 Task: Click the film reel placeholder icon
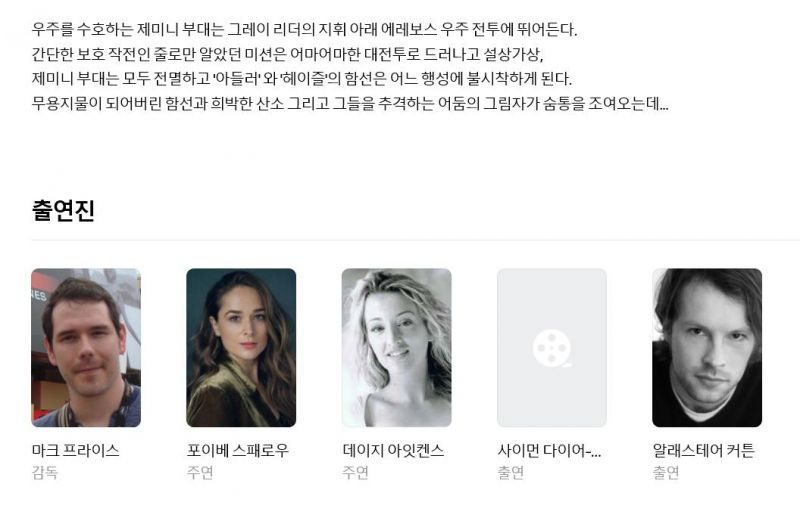(x=552, y=348)
